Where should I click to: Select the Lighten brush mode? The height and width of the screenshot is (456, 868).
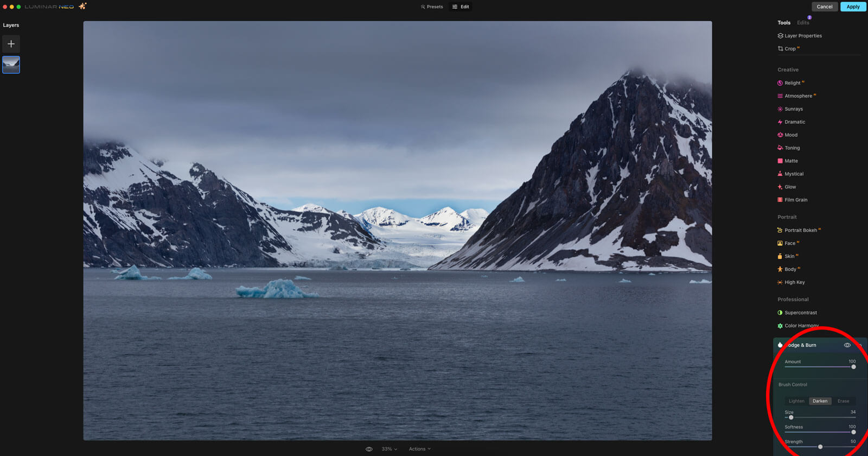(796, 401)
